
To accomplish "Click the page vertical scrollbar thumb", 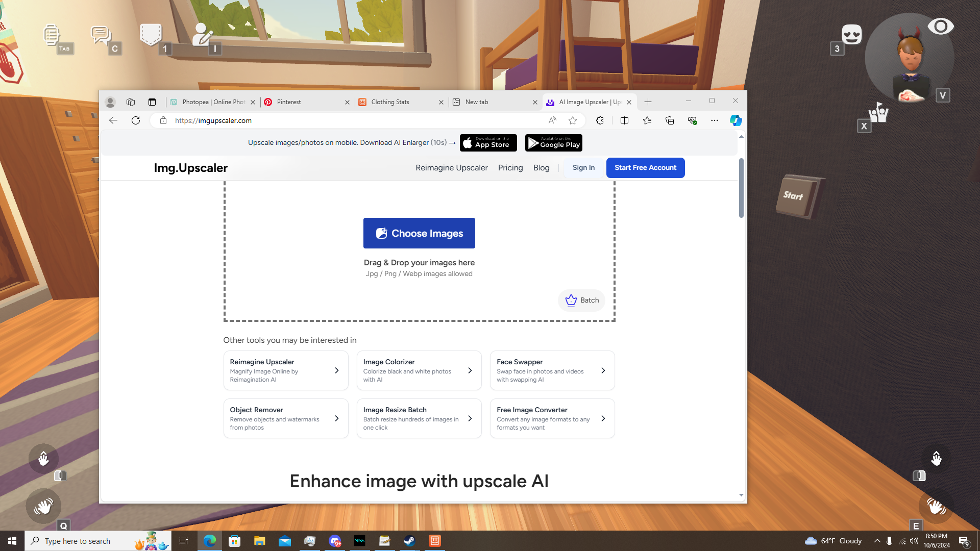I will pyautogui.click(x=741, y=188).
